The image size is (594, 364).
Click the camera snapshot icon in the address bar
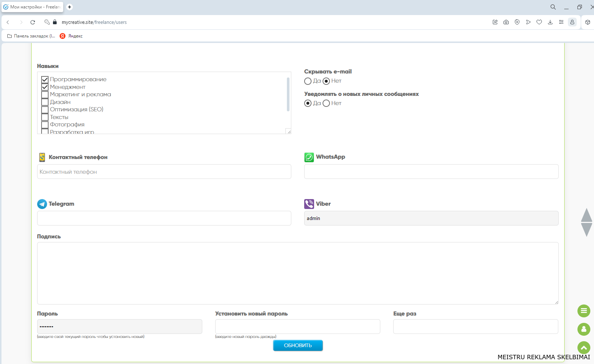pyautogui.click(x=506, y=22)
